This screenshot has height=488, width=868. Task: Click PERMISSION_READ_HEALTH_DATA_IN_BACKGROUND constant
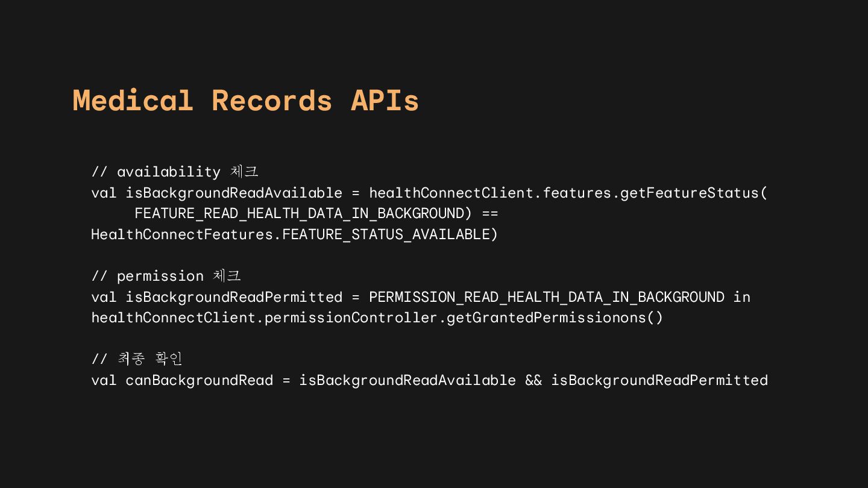[547, 297]
